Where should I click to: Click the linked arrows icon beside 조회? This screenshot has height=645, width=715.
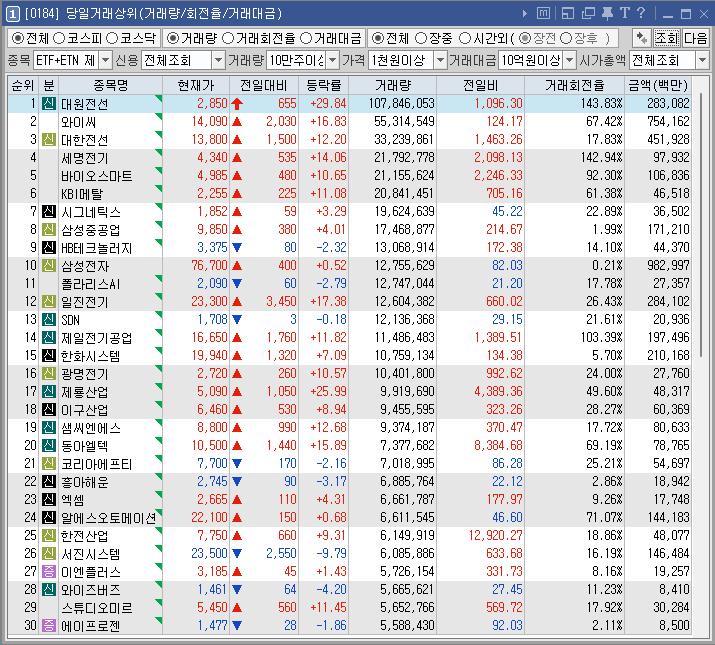tap(641, 38)
